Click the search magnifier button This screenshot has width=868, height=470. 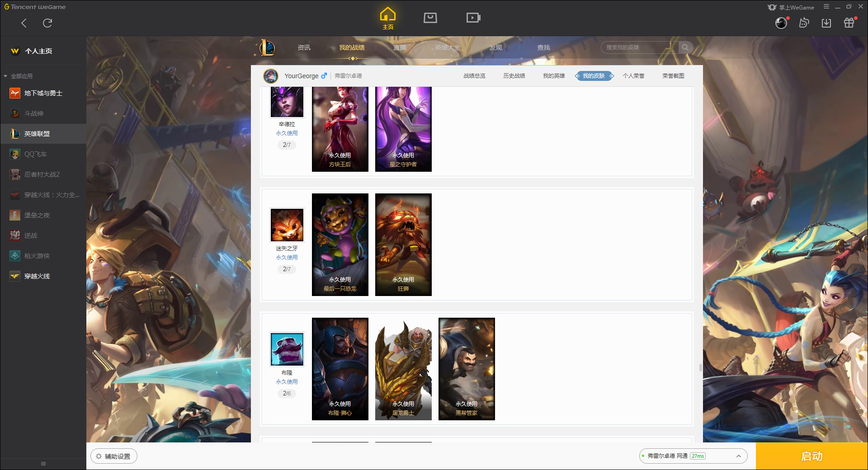[685, 47]
